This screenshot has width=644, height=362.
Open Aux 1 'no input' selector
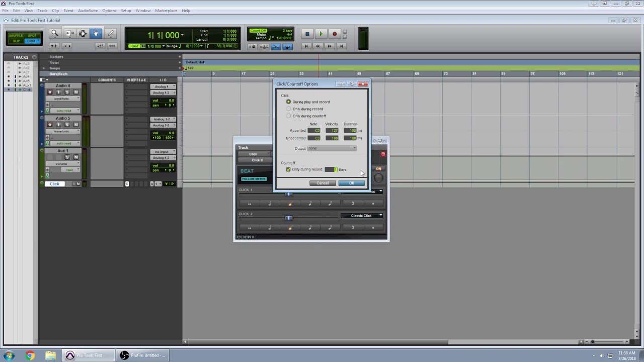pos(164,151)
